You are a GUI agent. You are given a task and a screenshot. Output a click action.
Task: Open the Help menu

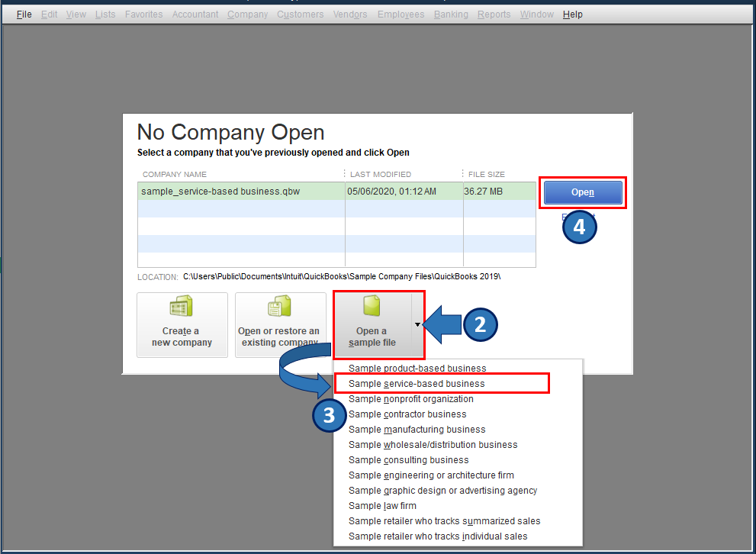click(572, 14)
